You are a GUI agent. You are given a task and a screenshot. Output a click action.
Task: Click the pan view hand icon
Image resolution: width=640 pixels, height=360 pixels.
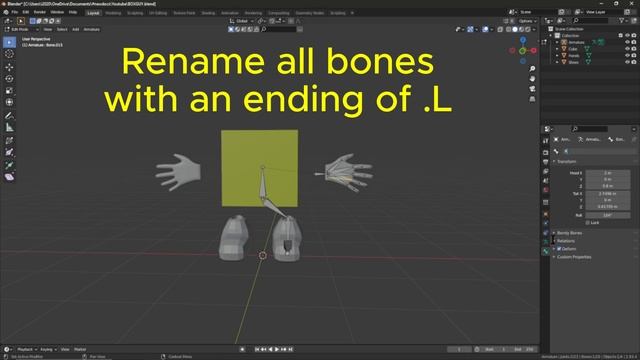532,79
